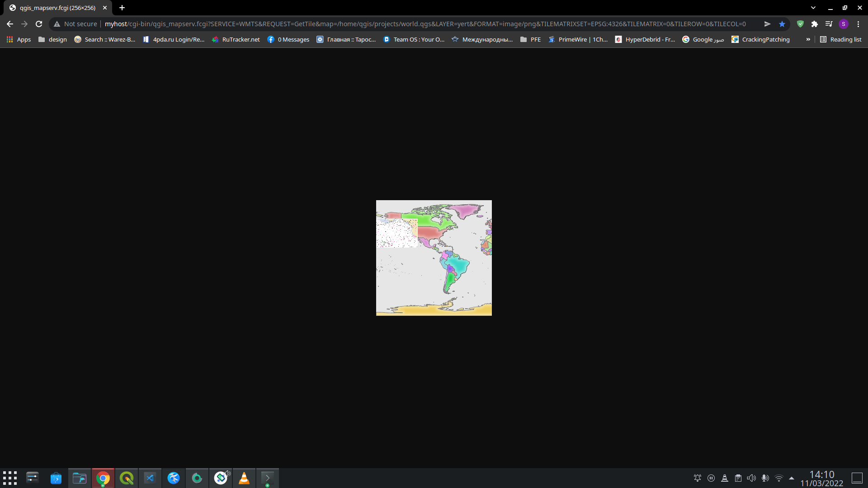Open the clipboard manager in the system tray
Image resolution: width=868 pixels, height=488 pixels.
(738, 478)
